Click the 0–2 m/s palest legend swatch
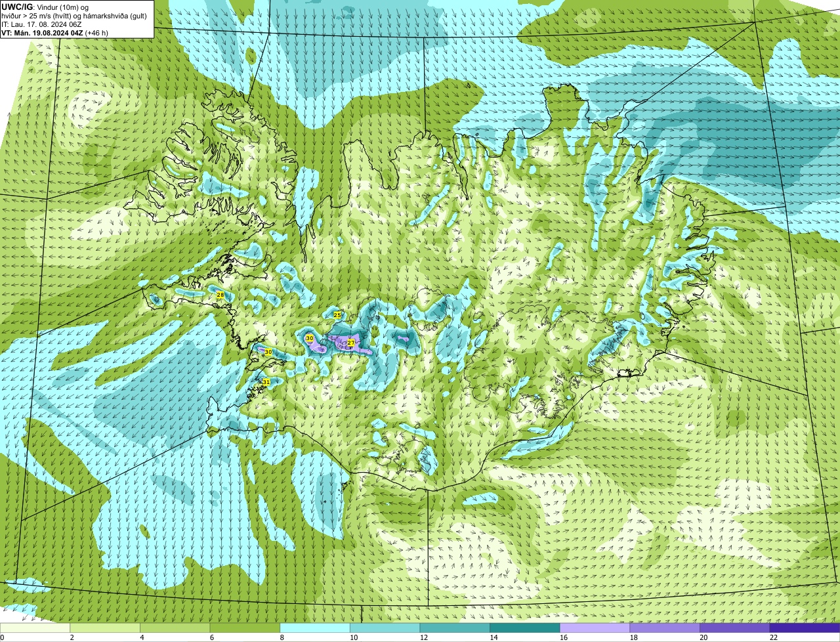This screenshot has width=840, height=642. pyautogui.click(x=35, y=628)
